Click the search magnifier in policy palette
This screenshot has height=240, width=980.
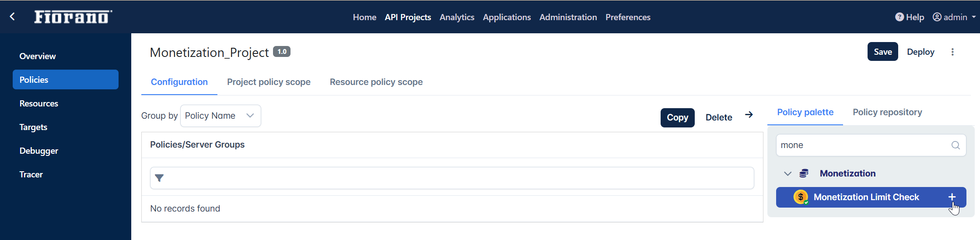click(x=955, y=145)
